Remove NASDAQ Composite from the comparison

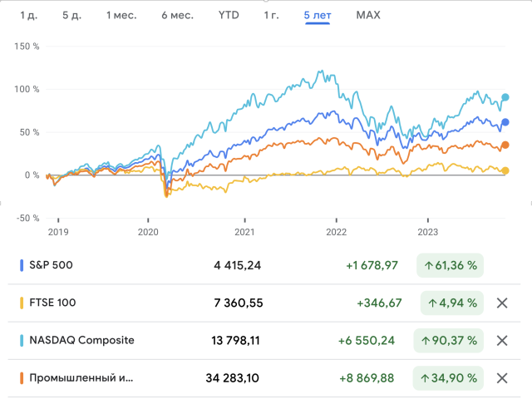[x=502, y=341]
